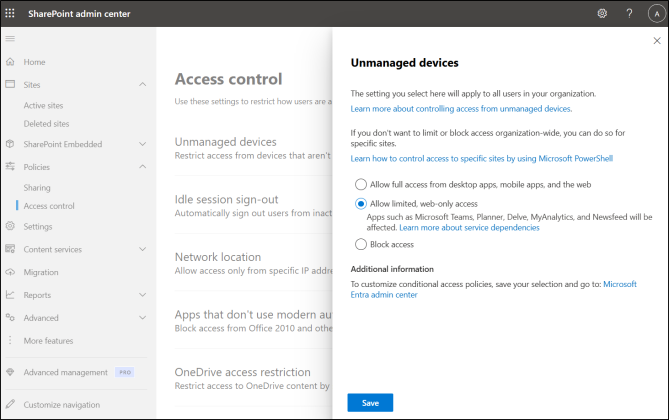This screenshot has height=420, width=669.
Task: Open Advanced management label
Action: [66, 373]
